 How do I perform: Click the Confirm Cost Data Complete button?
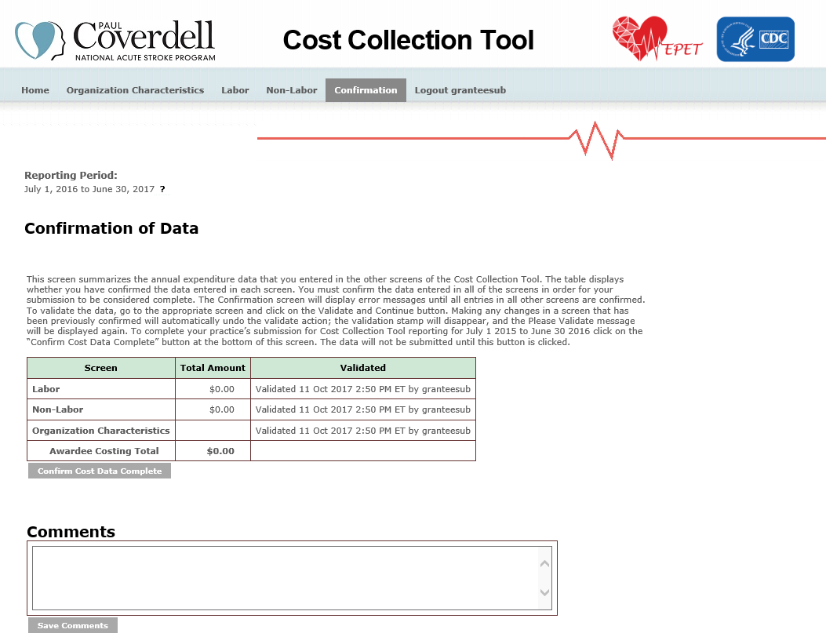100,471
